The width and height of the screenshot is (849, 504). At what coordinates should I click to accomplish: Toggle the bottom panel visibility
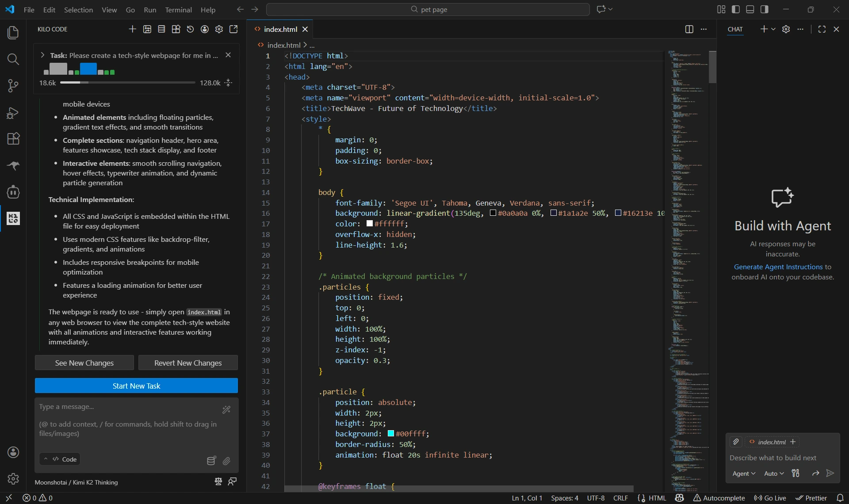pos(750,9)
